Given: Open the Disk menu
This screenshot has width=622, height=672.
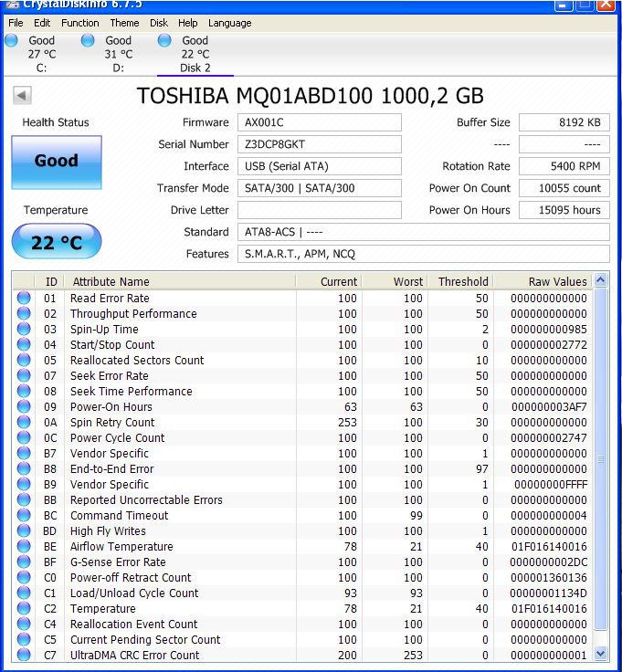Looking at the screenshot, I should click(159, 23).
